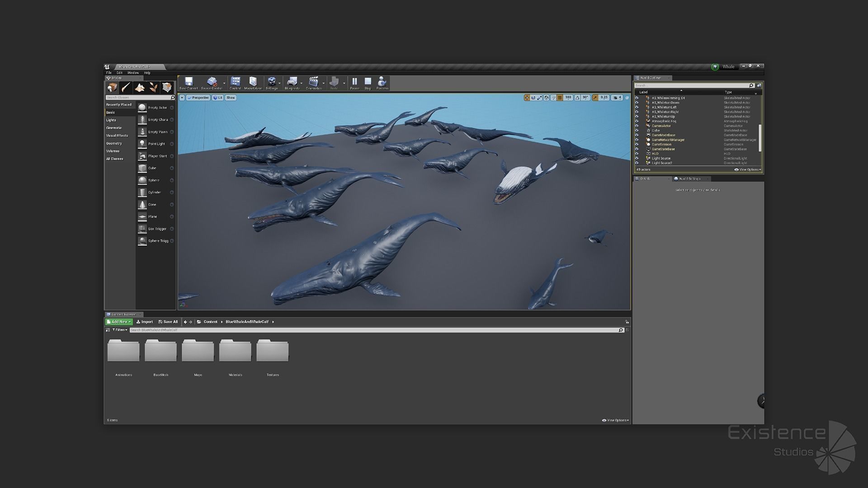Open Lit view mode dropdown

pos(218,98)
